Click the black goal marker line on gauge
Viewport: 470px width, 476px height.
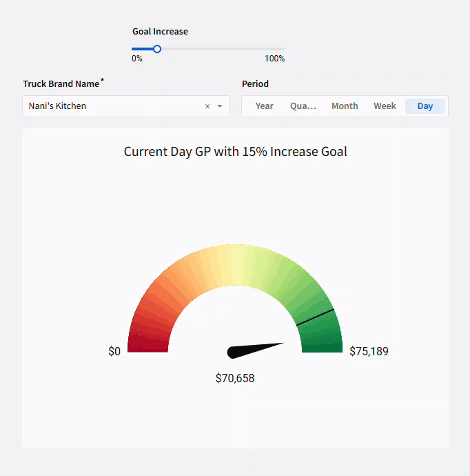(316, 317)
